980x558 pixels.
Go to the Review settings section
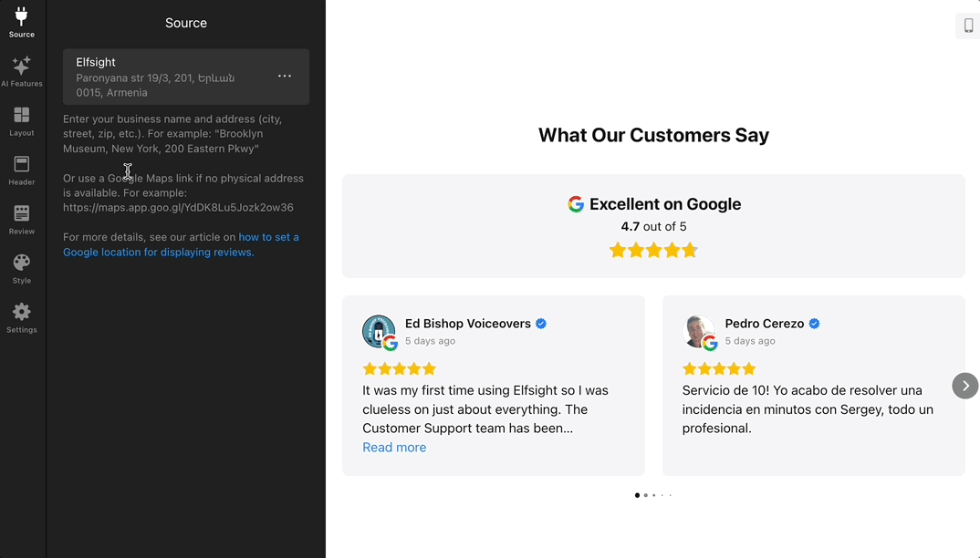(22, 219)
